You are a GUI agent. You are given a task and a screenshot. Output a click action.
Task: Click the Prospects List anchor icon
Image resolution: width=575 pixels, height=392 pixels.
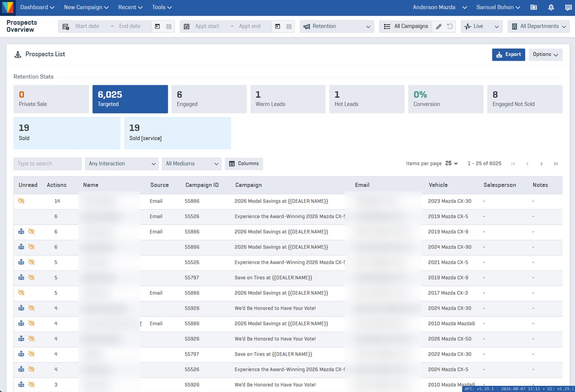pyautogui.click(x=18, y=55)
